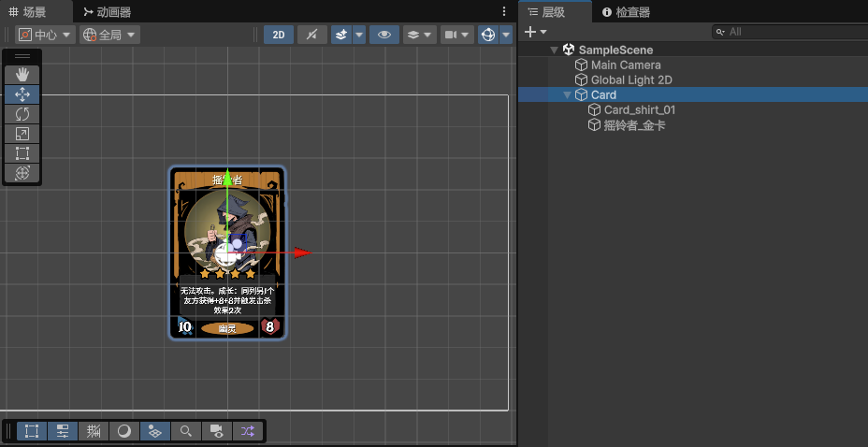This screenshot has height=447, width=868.
Task: Click the card's attack value 10
Action: click(x=184, y=327)
